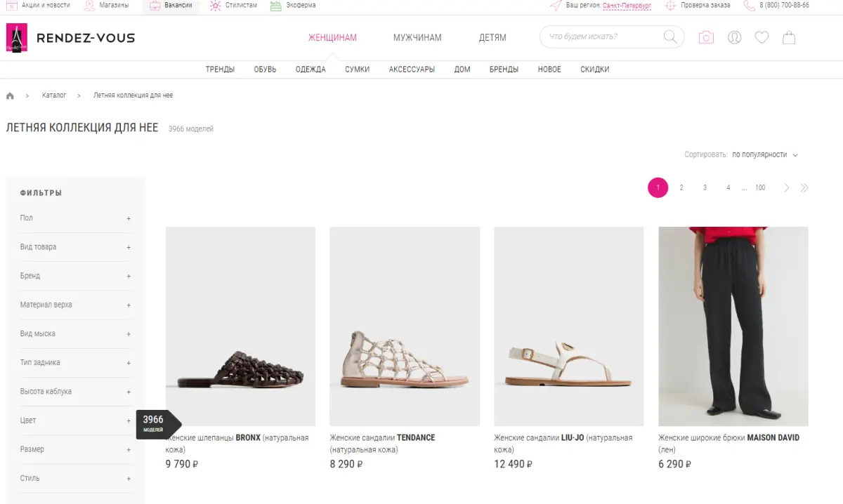Select current page 1 button
The height and width of the screenshot is (504, 843).
658,187
